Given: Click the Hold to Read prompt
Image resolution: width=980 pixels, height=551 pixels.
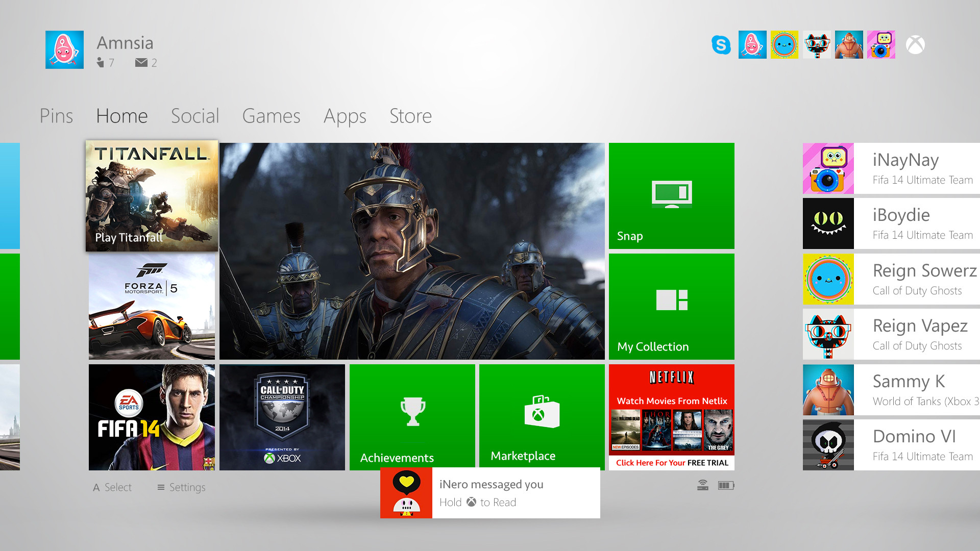Looking at the screenshot, I should pos(478,503).
